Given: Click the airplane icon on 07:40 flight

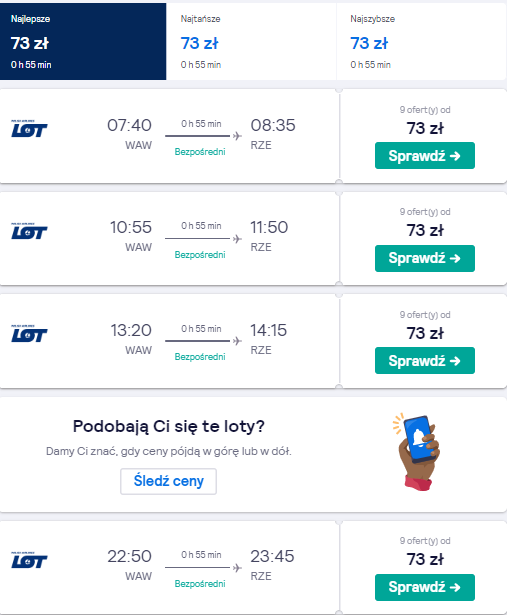Looking at the screenshot, I should (x=237, y=136).
